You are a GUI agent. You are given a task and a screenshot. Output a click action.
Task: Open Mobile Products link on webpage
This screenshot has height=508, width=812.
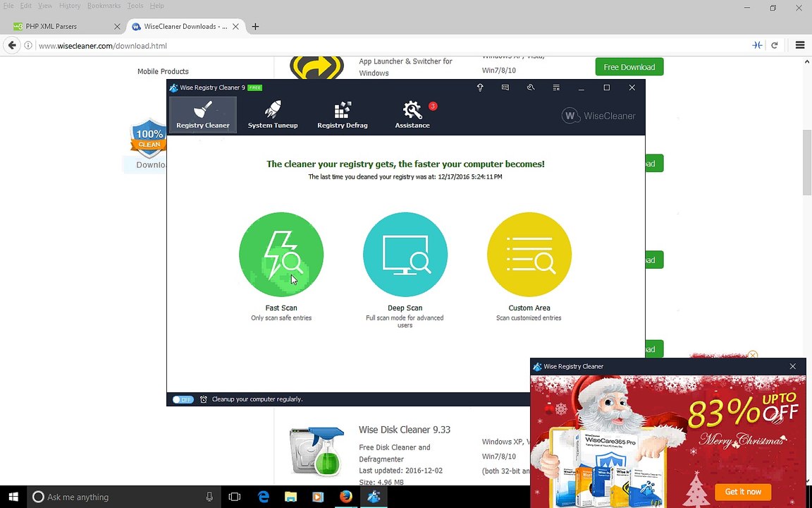pos(163,71)
